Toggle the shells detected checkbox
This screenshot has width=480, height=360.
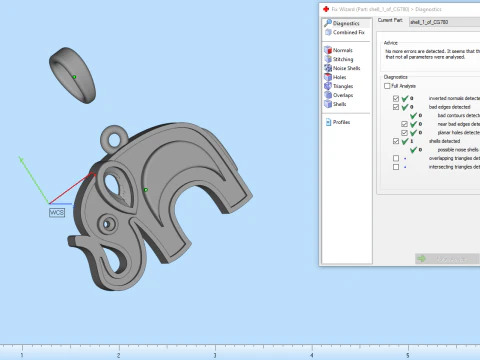click(x=396, y=141)
